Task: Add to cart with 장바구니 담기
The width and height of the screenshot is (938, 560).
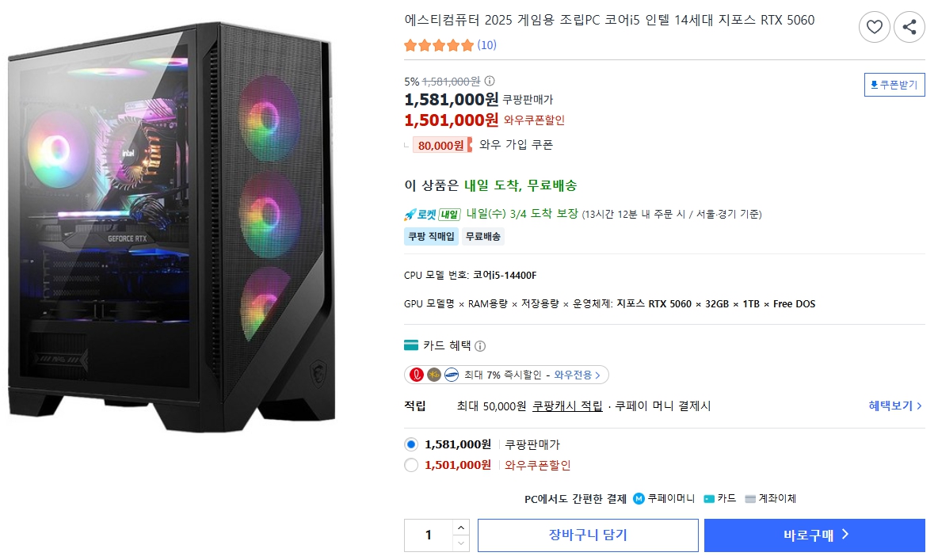Action: [588, 535]
